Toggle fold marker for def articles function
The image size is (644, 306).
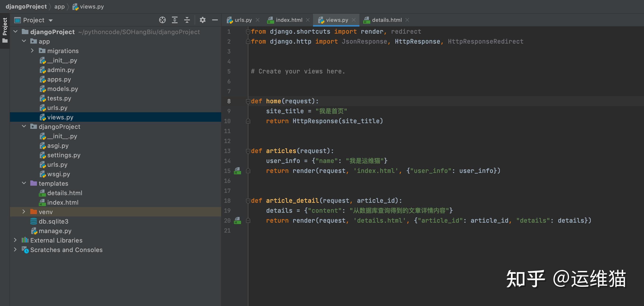(x=248, y=151)
